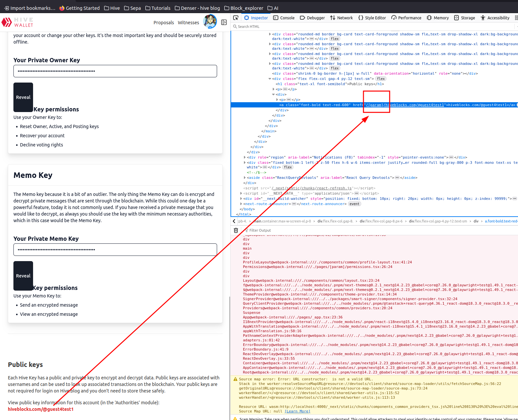Click the Firefox Getting Started bookmark
This screenshot has width=518, height=420.
click(x=79, y=8)
